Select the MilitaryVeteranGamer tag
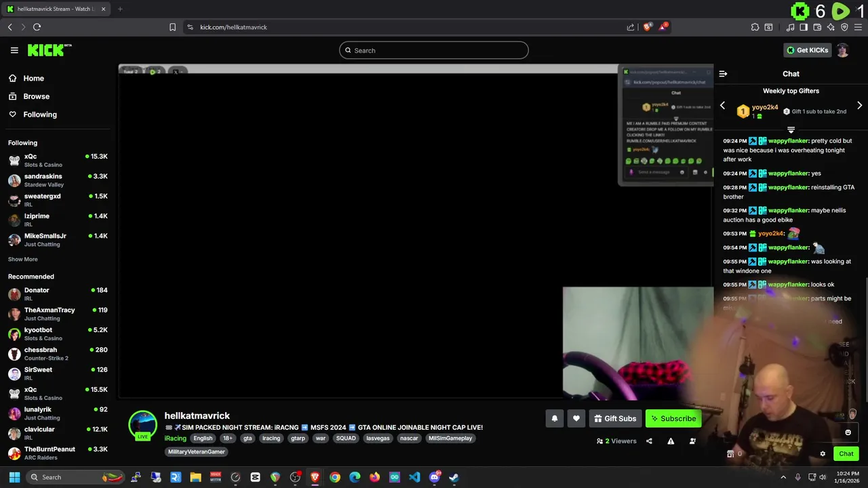The width and height of the screenshot is (868, 488). (x=196, y=452)
